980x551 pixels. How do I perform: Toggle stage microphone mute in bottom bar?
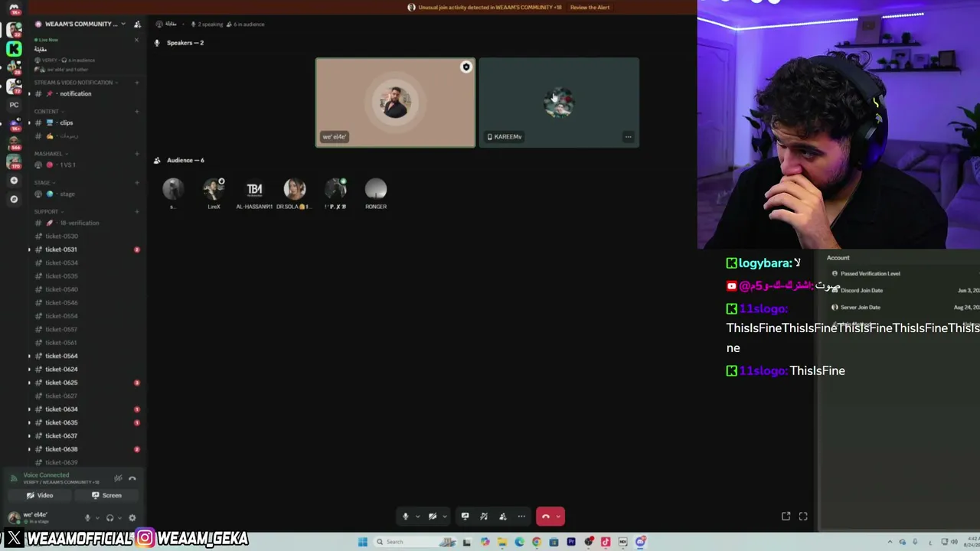coord(406,517)
